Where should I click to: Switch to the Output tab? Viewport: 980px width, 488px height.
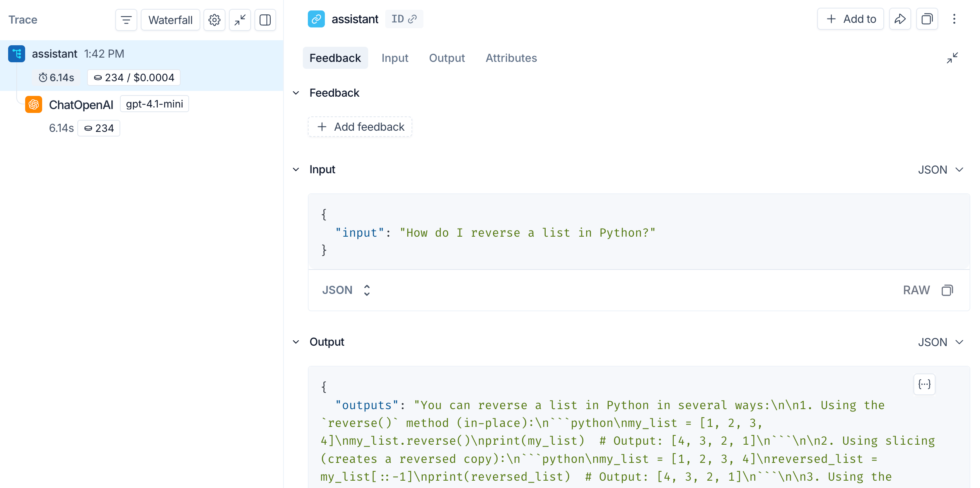coord(447,58)
